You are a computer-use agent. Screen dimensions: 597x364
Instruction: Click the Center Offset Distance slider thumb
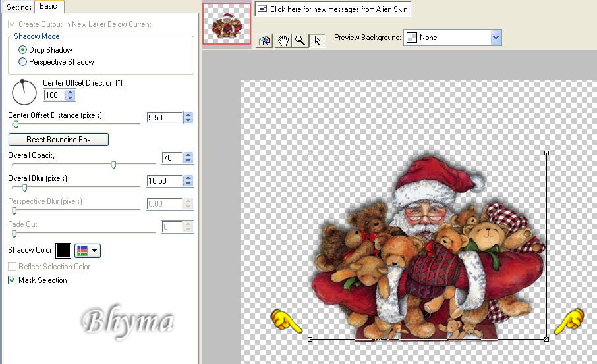(16, 124)
